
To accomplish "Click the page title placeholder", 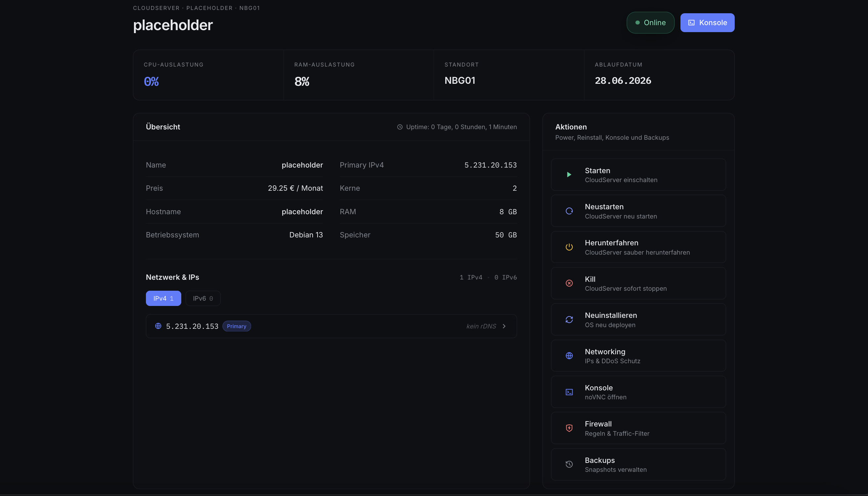I will (173, 25).
